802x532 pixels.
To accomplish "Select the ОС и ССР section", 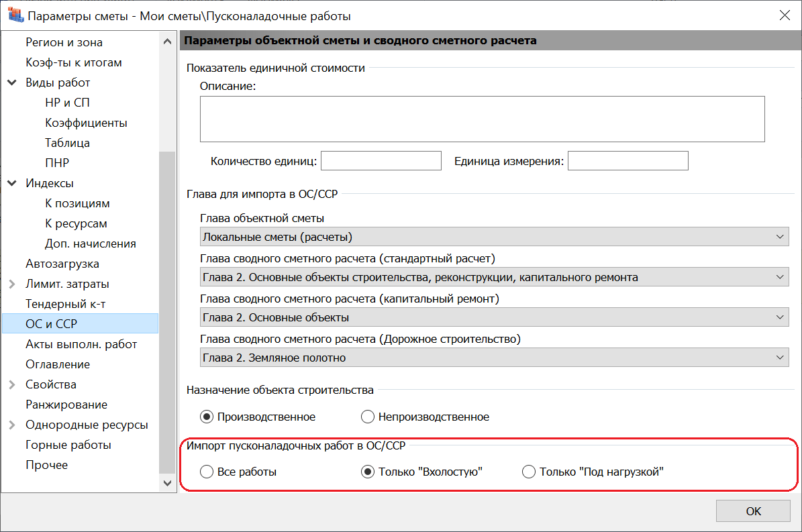I will [81, 324].
